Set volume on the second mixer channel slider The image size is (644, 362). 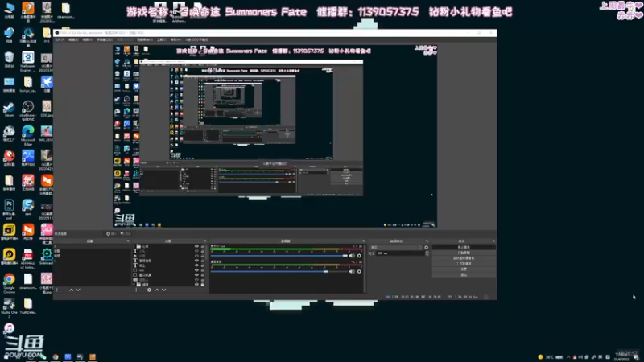279,271
